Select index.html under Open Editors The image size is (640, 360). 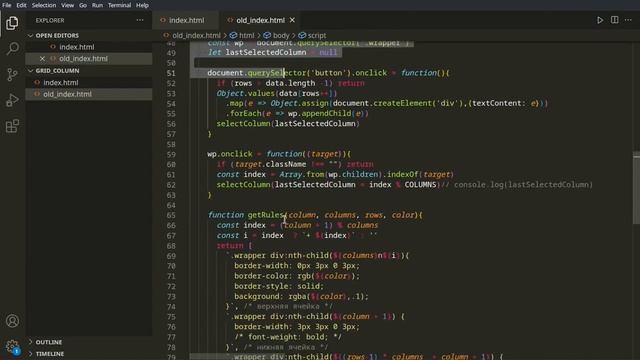pyautogui.click(x=77, y=47)
